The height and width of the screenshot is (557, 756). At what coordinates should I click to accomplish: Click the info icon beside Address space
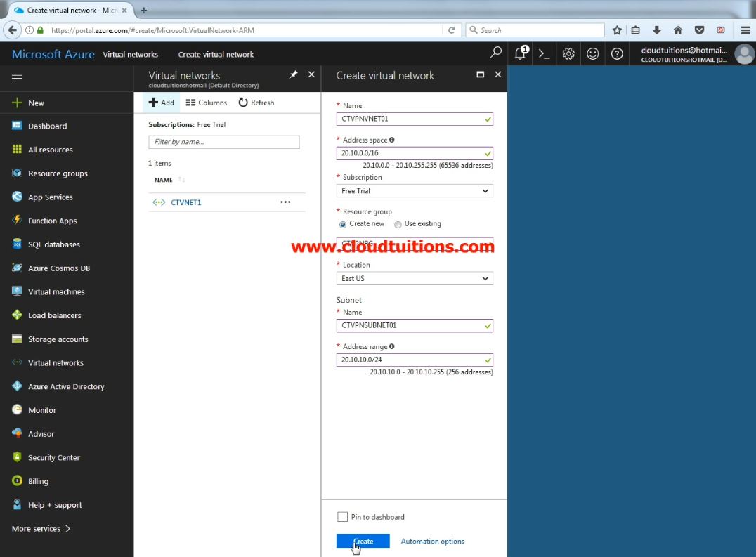[x=392, y=140]
